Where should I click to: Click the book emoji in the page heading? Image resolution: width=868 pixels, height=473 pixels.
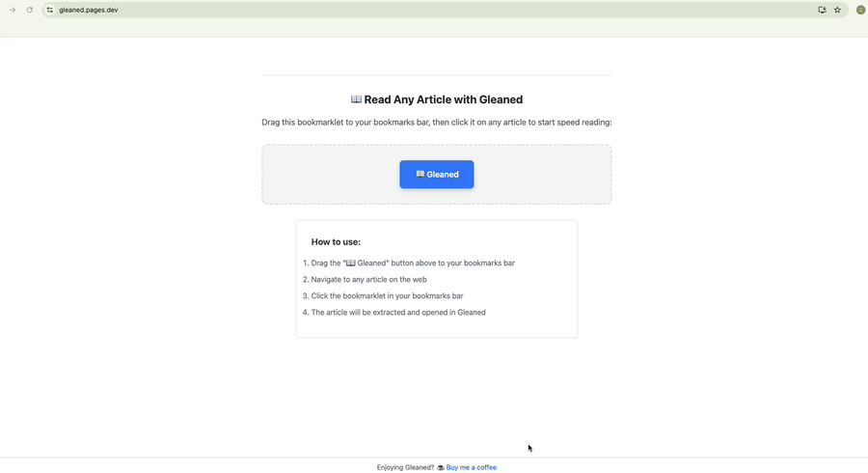click(x=356, y=99)
